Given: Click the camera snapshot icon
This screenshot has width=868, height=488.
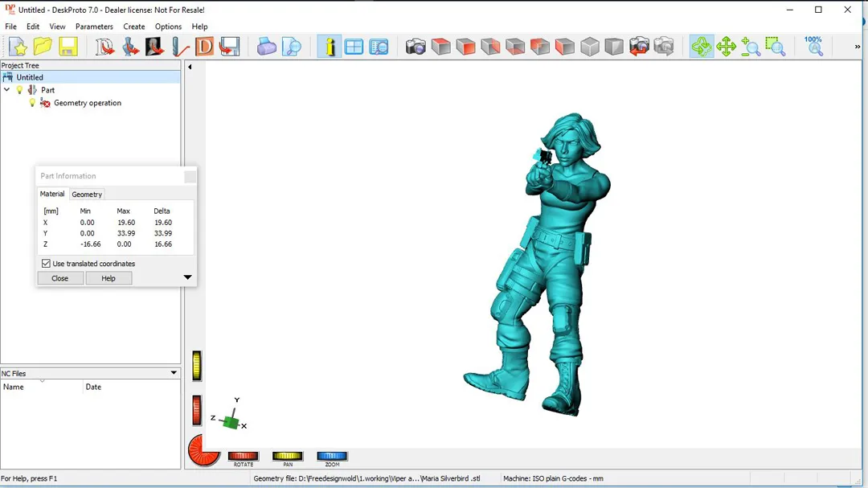Looking at the screenshot, I should coord(416,47).
